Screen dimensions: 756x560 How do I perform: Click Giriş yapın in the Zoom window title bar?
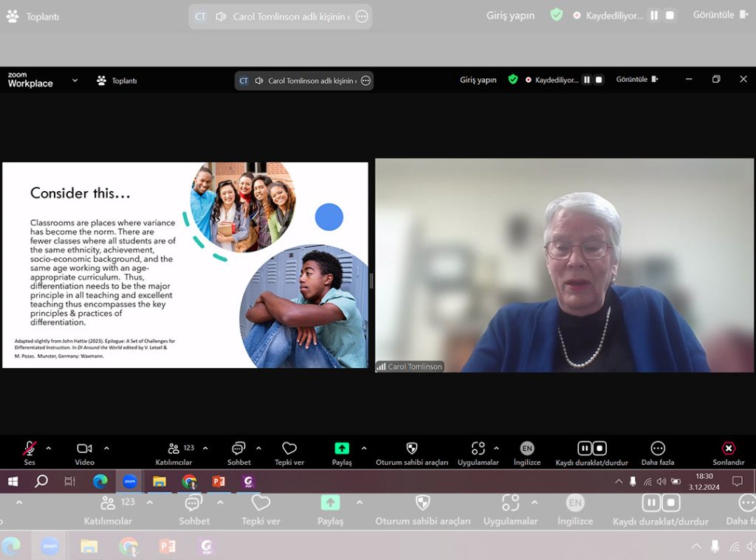pos(478,80)
